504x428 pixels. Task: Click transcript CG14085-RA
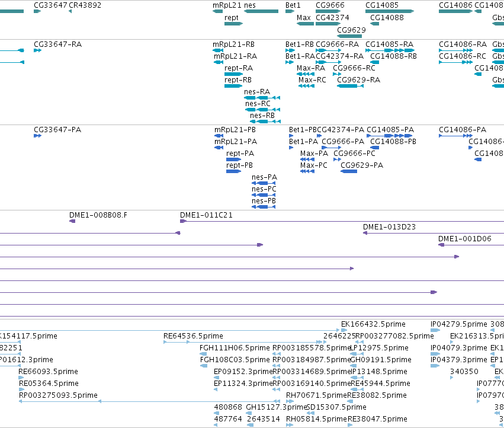click(390, 44)
